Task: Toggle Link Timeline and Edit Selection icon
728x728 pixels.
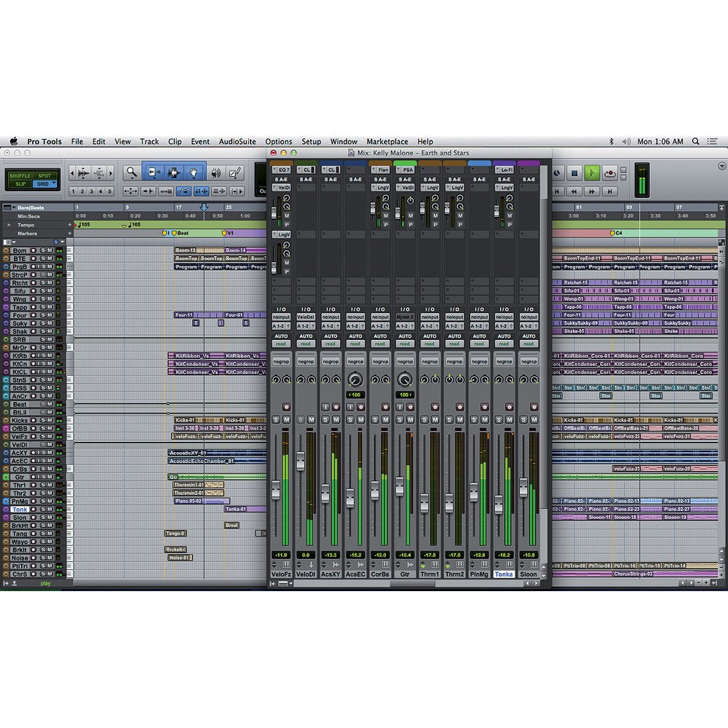Action: [x=201, y=191]
